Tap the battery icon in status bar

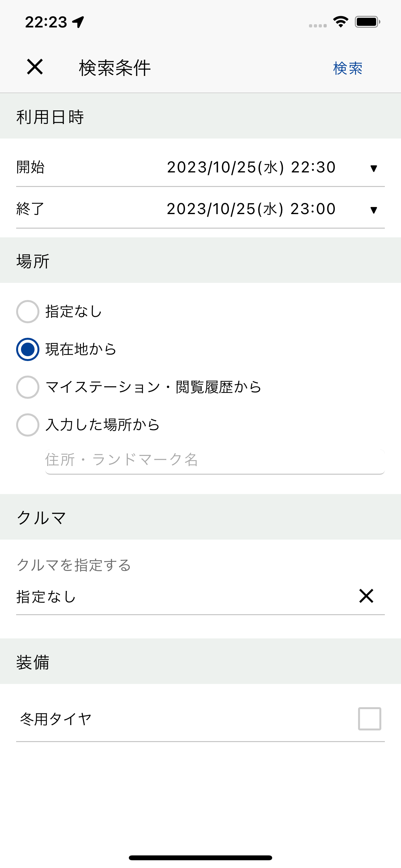pos(367,22)
